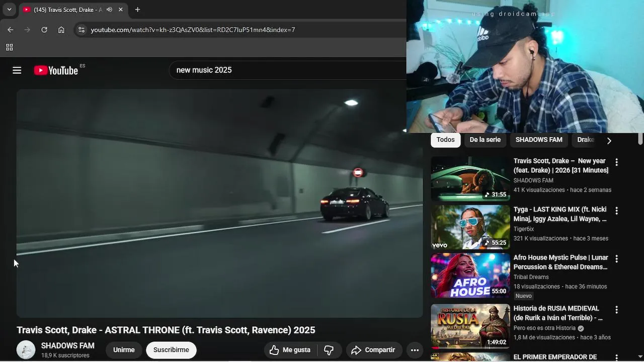
Task: Open 'Tyga - LAST KING MIX' title link
Action: [560, 214]
